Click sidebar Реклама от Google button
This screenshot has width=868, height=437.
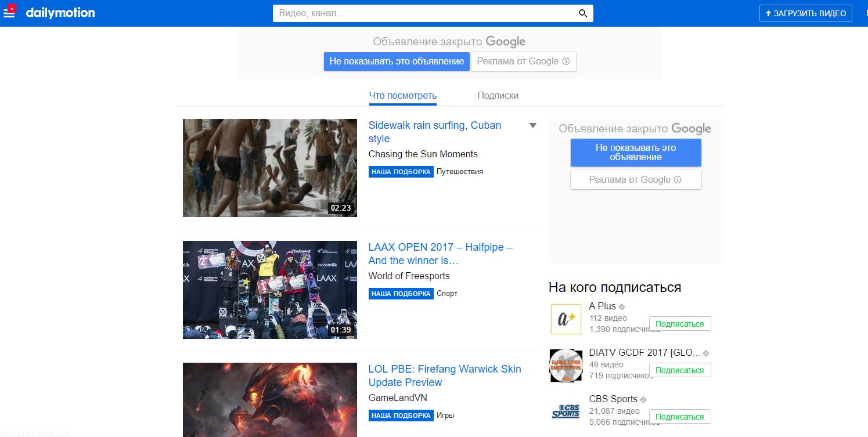click(636, 180)
